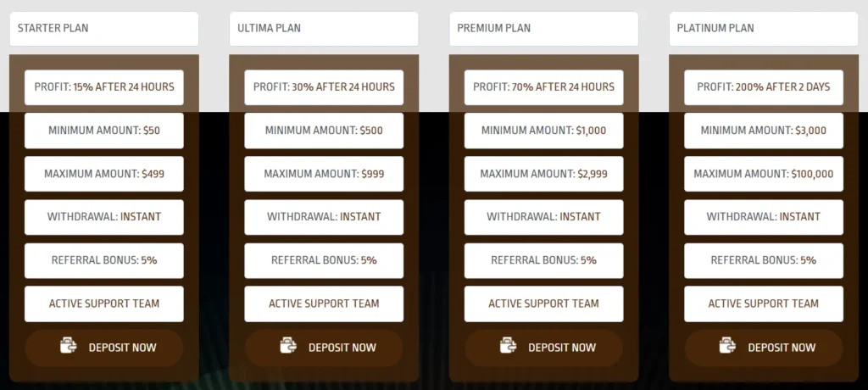This screenshot has height=390, width=868.
Task: Click Profit 200% After 2 Days row
Action: tap(764, 87)
